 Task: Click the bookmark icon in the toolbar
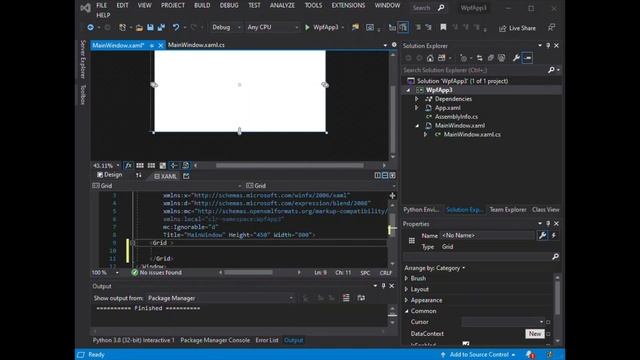point(443,27)
